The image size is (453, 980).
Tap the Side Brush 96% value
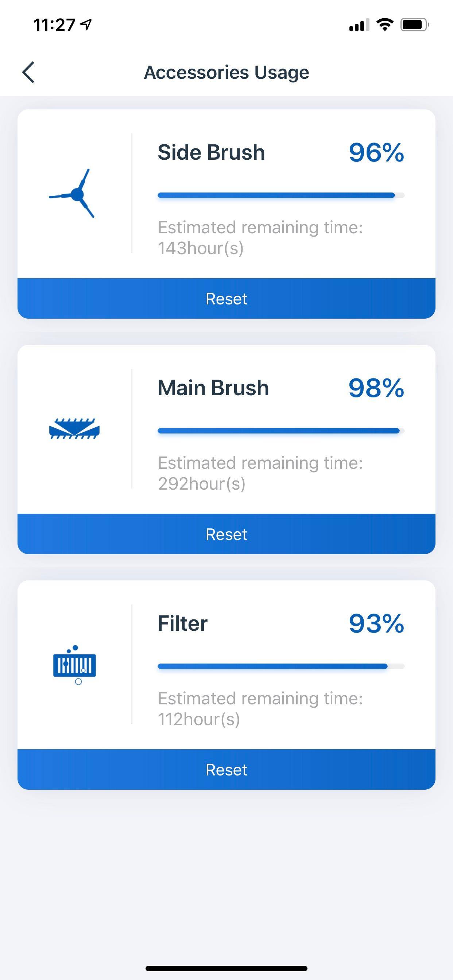click(376, 152)
